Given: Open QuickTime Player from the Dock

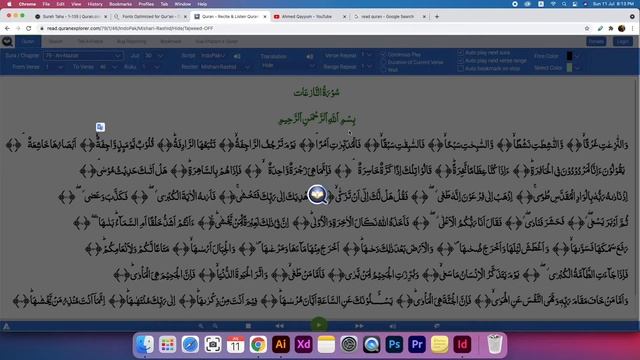Looking at the screenshot, I should coord(371,344).
